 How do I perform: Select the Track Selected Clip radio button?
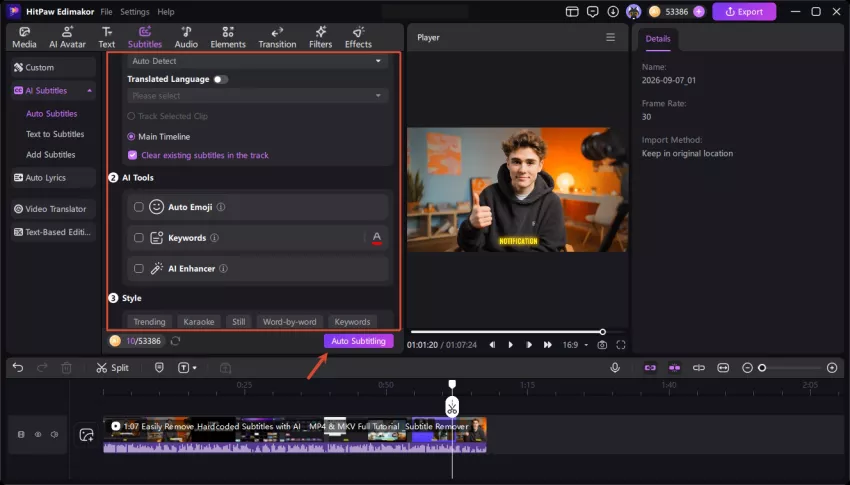tap(131, 116)
